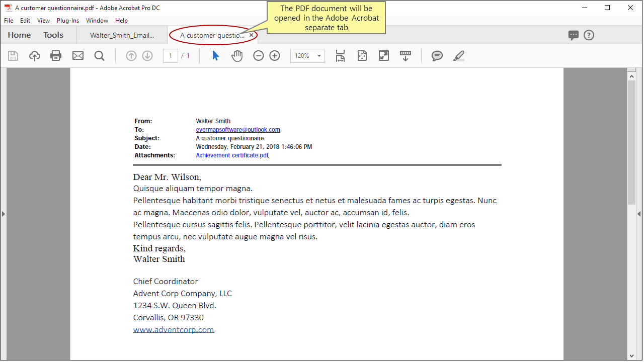Image resolution: width=644 pixels, height=362 pixels.
Task: Open the Achievement certificate.pdf attachment link
Action: tap(232, 155)
